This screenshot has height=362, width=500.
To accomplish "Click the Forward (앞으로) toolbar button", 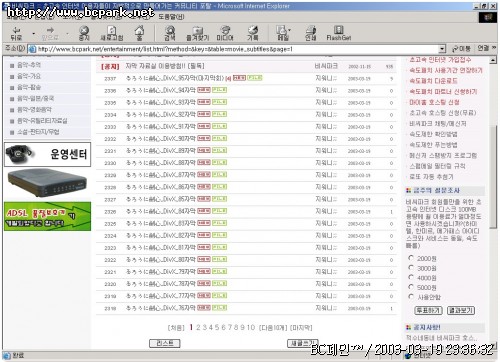I will tap(50, 34).
